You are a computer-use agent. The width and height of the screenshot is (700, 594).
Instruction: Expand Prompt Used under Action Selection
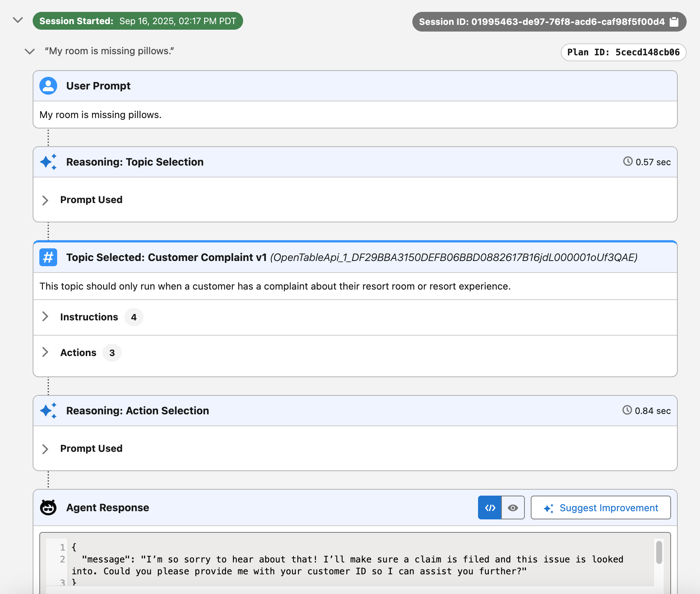pos(45,449)
